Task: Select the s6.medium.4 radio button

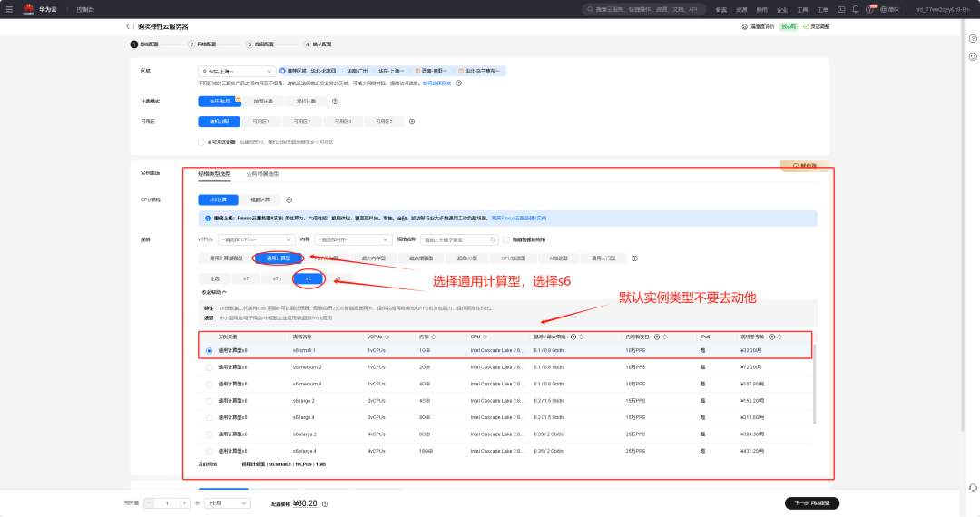Action: [209, 385]
